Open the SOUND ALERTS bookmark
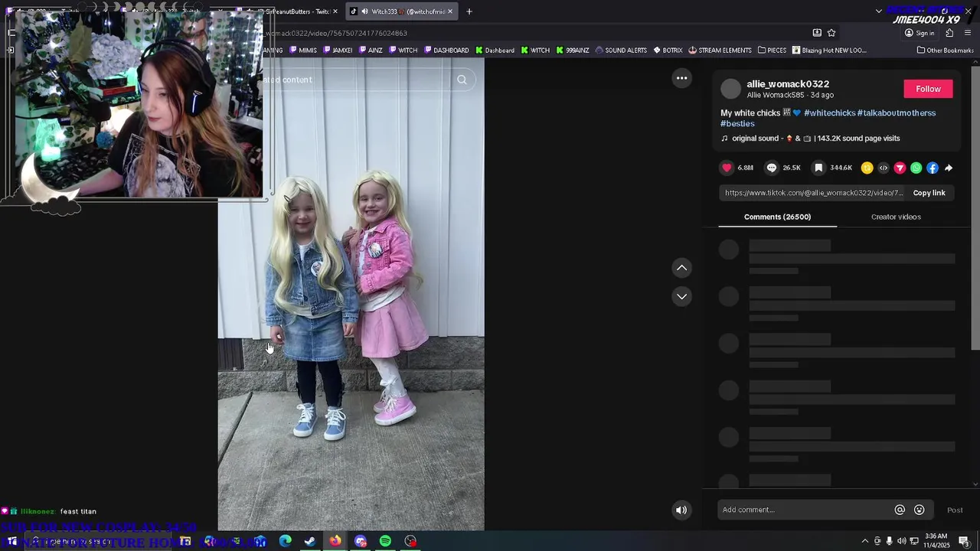Viewport: 980px width, 551px height. 621,51
